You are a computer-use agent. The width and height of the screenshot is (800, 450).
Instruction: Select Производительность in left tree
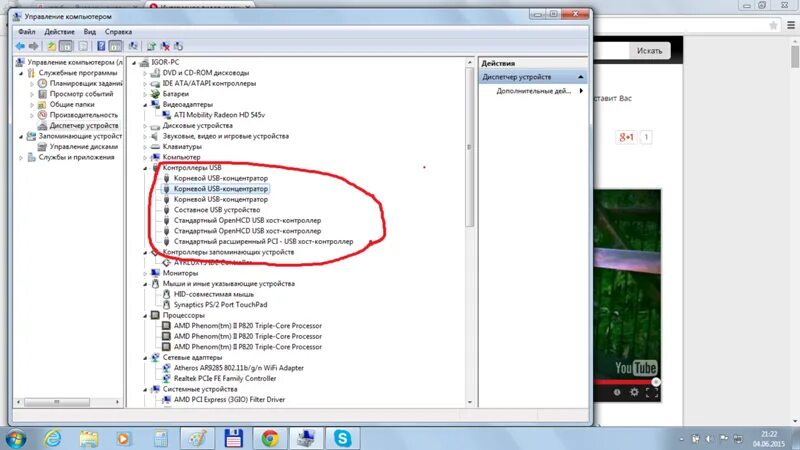click(x=83, y=115)
